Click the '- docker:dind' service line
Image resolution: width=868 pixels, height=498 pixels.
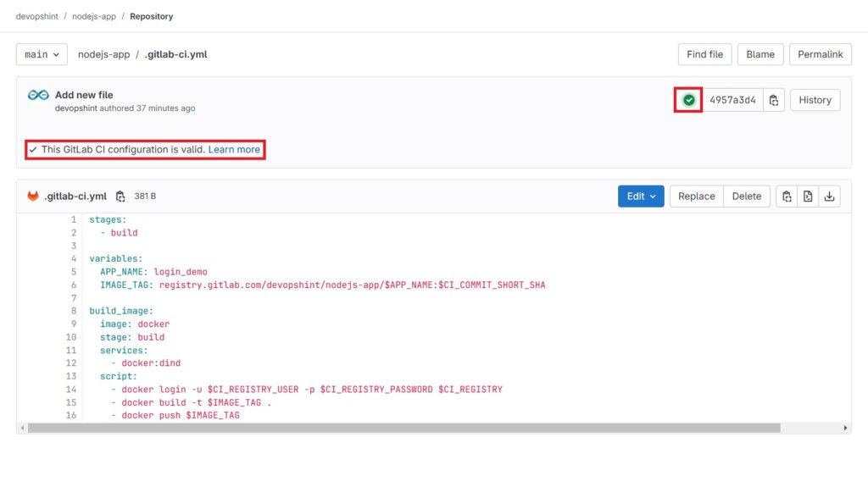click(x=146, y=363)
